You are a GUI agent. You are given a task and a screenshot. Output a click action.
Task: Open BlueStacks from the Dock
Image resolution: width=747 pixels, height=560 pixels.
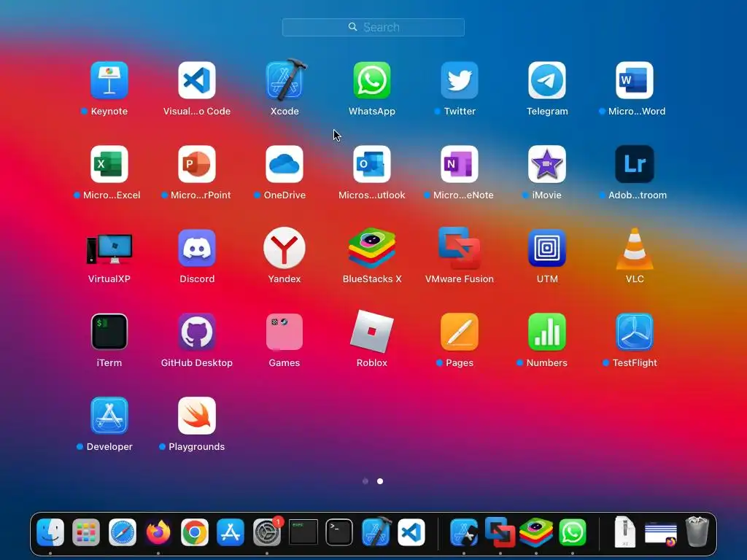tap(536, 532)
